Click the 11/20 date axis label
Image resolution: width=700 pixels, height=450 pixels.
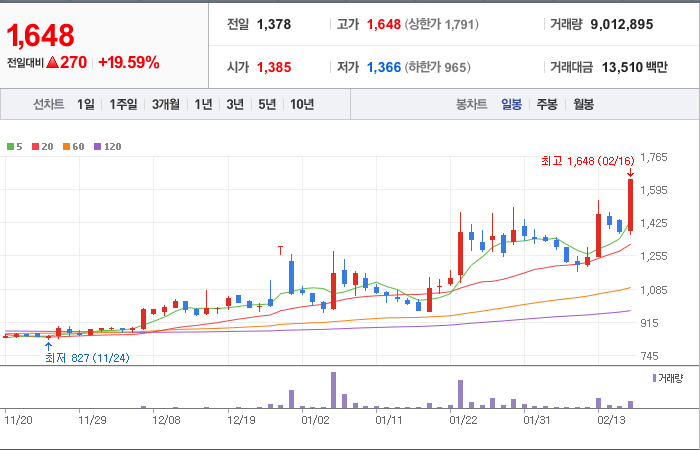point(18,420)
